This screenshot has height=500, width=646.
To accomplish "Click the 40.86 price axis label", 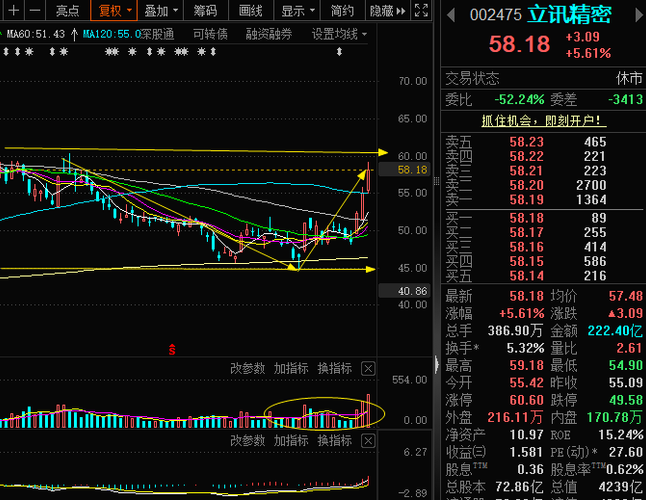I will (404, 291).
